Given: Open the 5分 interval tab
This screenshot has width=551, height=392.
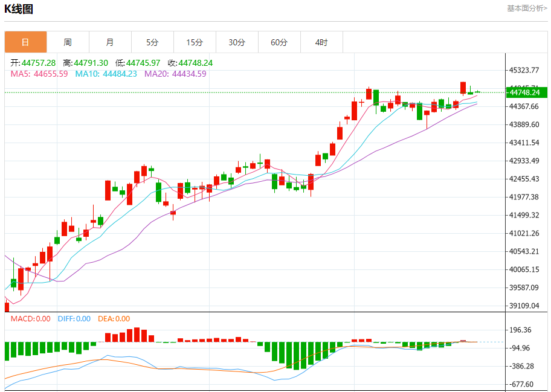Looking at the screenshot, I should [152, 42].
